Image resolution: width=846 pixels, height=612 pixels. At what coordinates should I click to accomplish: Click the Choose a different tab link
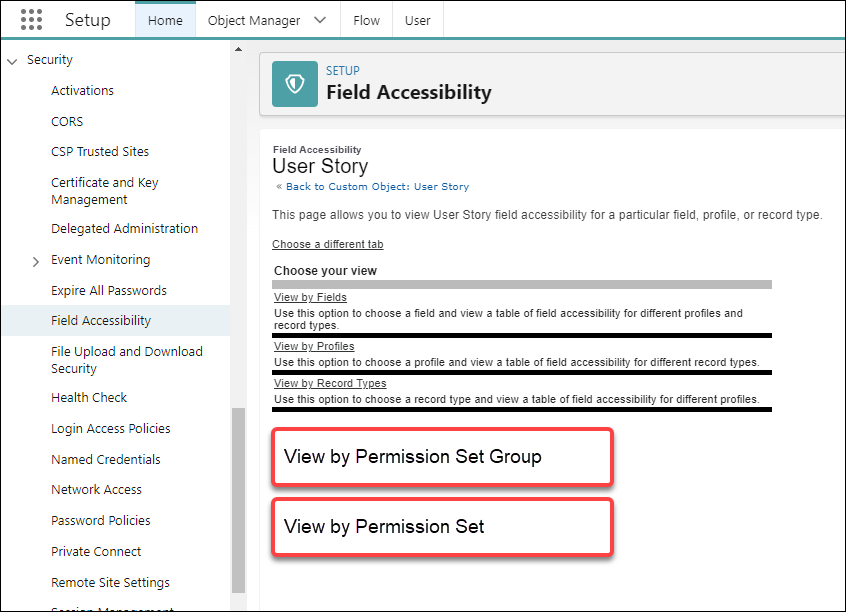[328, 244]
